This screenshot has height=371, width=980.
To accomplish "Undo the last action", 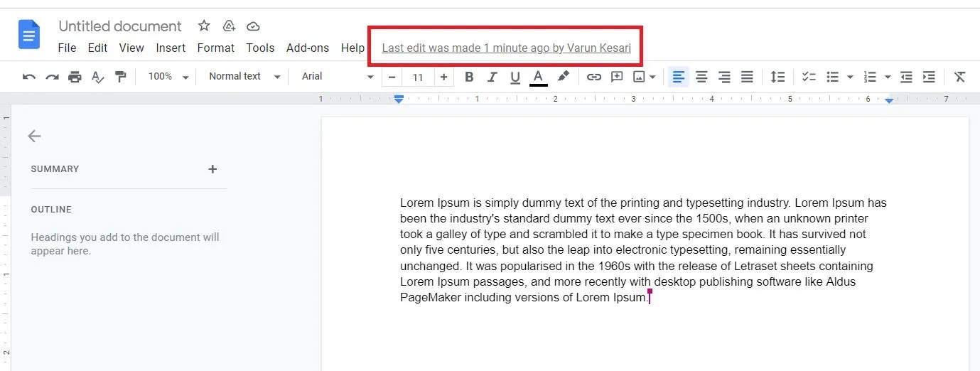I will [x=29, y=77].
